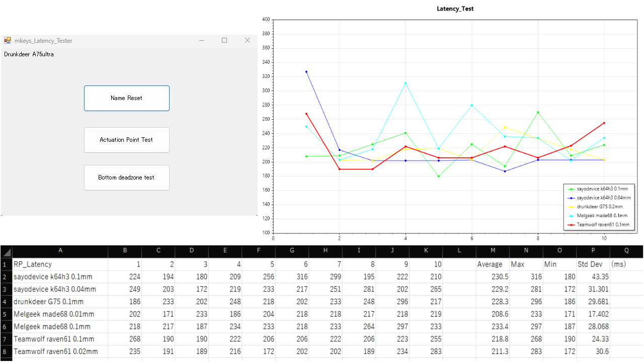Click the average value 211.3
The height and width of the screenshot is (362, 644).
(x=493, y=352)
